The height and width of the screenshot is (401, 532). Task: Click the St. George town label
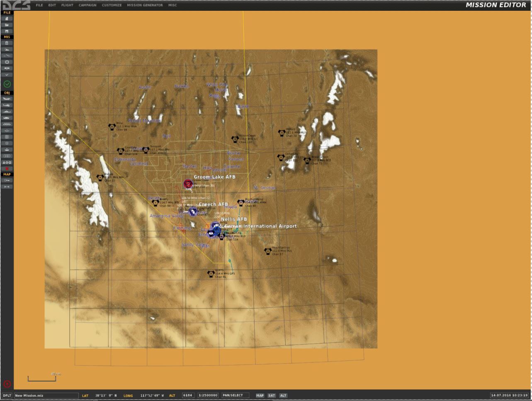click(265, 187)
